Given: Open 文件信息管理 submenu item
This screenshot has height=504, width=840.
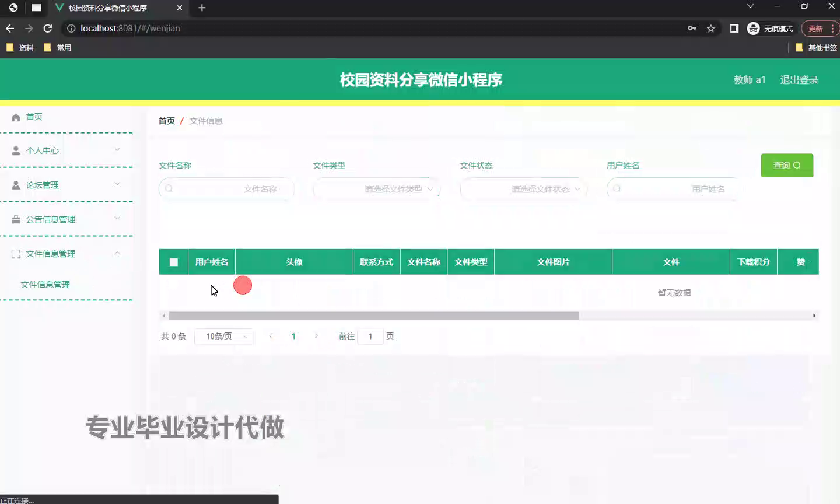Looking at the screenshot, I should click(x=45, y=285).
